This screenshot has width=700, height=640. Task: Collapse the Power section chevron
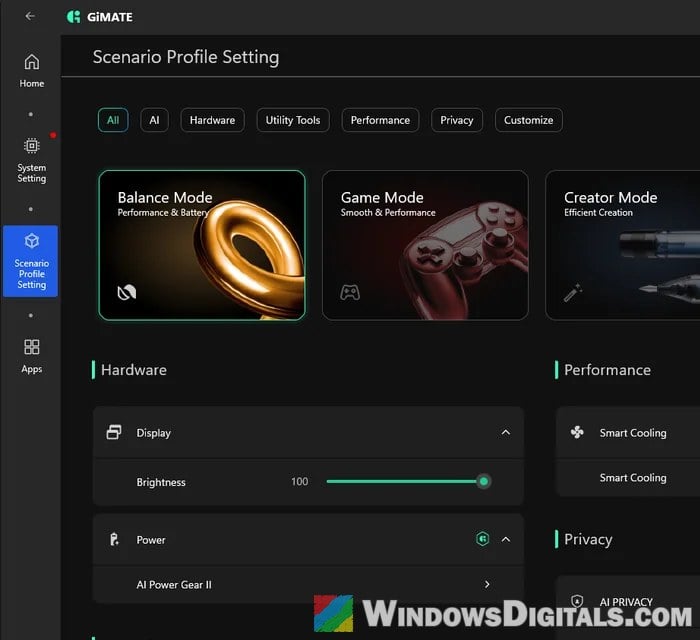pyautogui.click(x=505, y=540)
